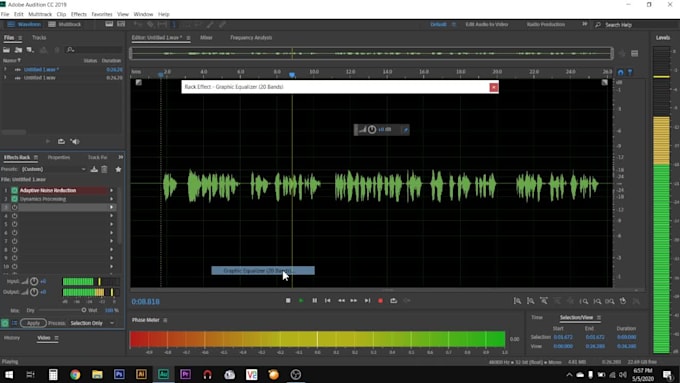Click the favorite star icon in Effects Rack
The image size is (680, 383).
click(x=118, y=169)
